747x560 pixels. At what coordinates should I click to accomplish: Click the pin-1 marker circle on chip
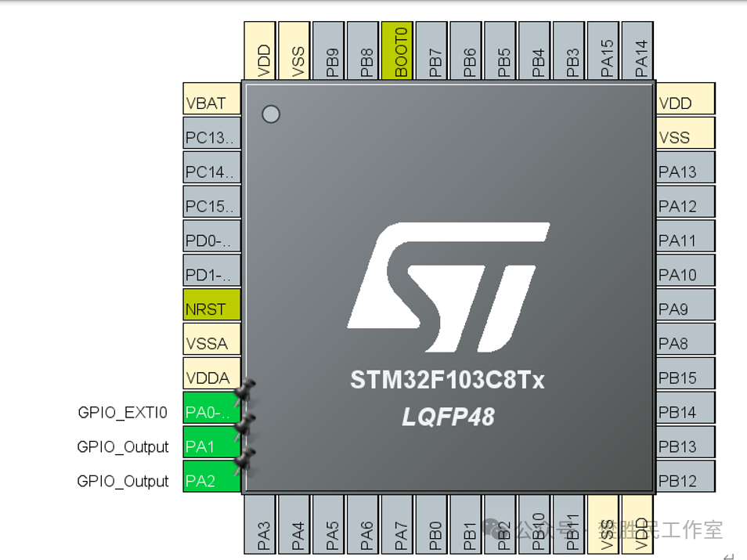[x=271, y=114]
